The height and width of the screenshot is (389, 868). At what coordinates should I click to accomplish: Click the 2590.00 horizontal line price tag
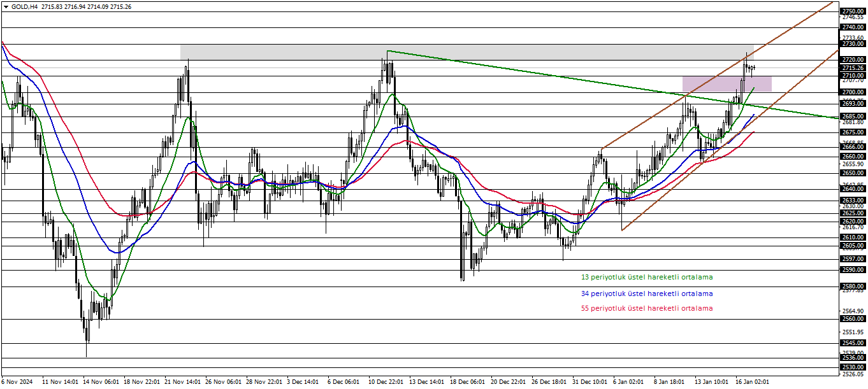(853, 270)
